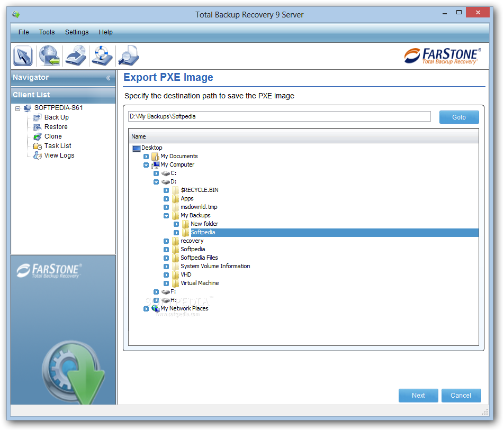504x431 pixels.
Task: Select the New folder entry
Action: [x=204, y=224]
